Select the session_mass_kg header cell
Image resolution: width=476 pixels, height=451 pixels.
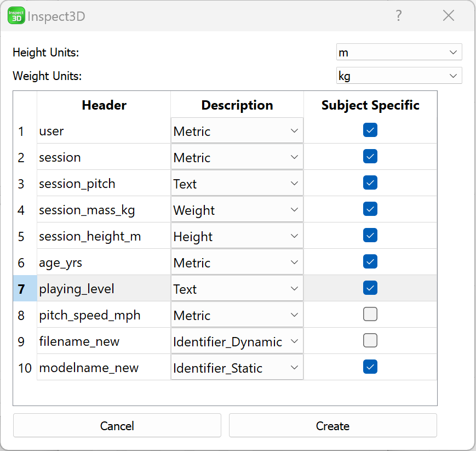click(x=103, y=210)
